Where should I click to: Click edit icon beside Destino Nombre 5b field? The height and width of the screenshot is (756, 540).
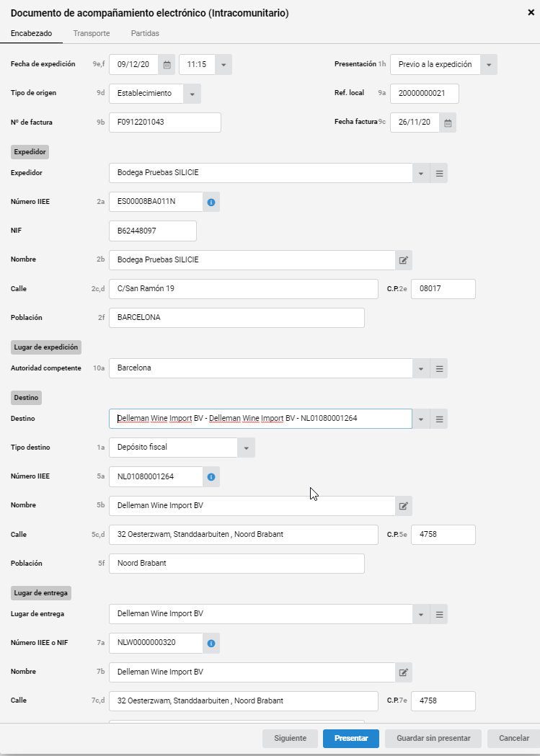pos(404,506)
